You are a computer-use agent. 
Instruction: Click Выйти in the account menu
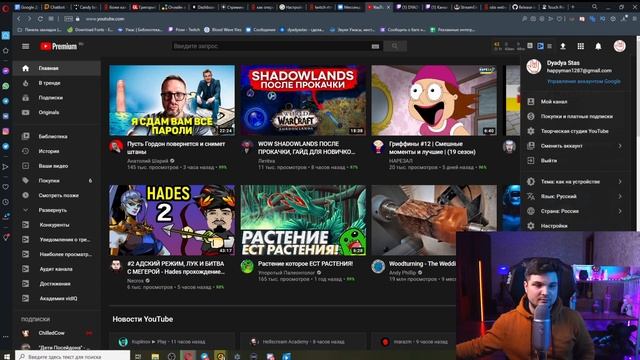pos(576,160)
